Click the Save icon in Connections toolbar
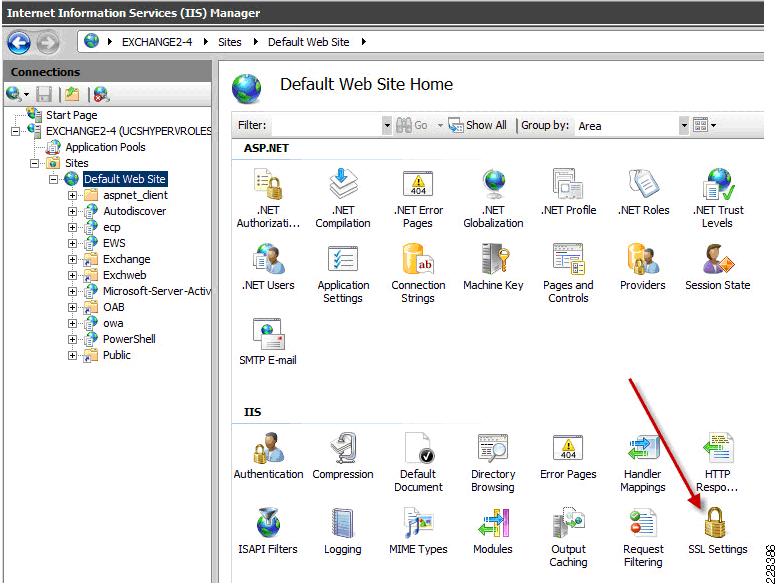This screenshot has height=585, width=776. pyautogui.click(x=44, y=94)
